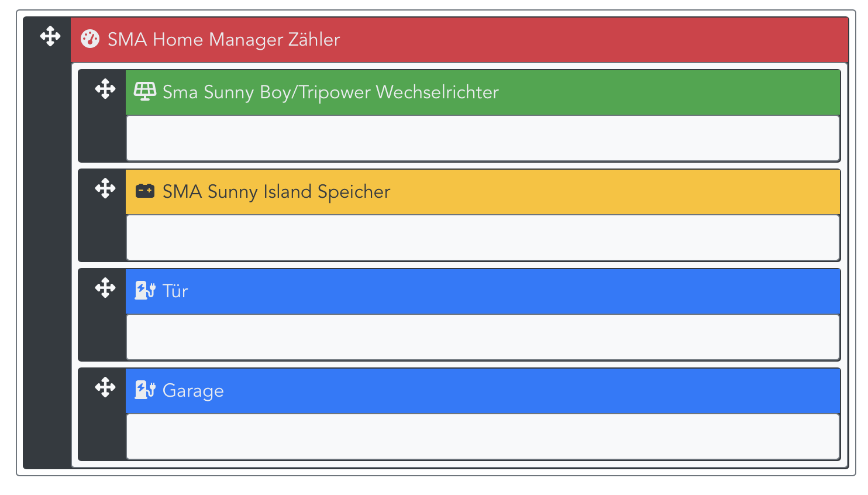Click the empty drop area under Wechselrichter

[483, 138]
